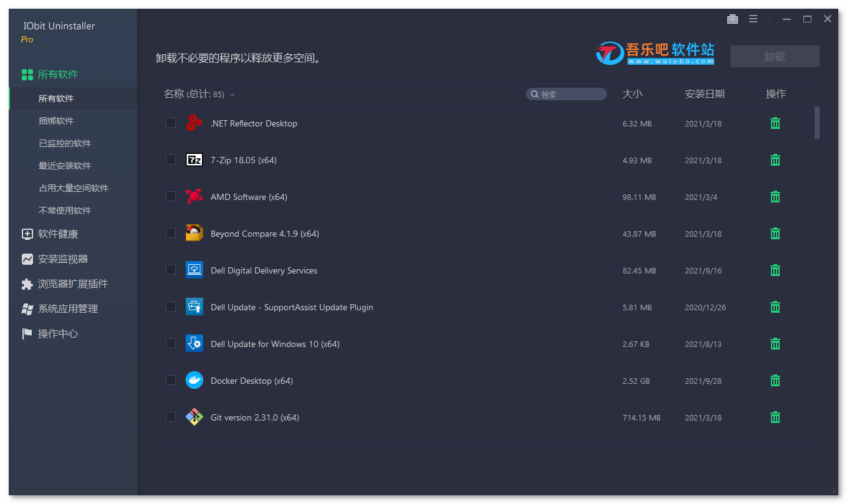Screen dimensions: 847x504
Task: Click the Beyond Compare app icon
Action: [x=194, y=233]
